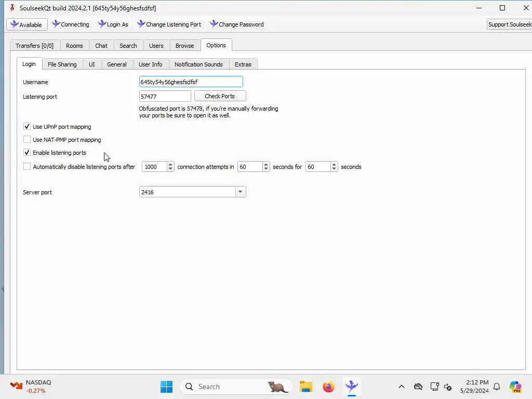Click the 'connection attempts in' seconds field
The width and height of the screenshot is (532, 399).
pos(250,167)
